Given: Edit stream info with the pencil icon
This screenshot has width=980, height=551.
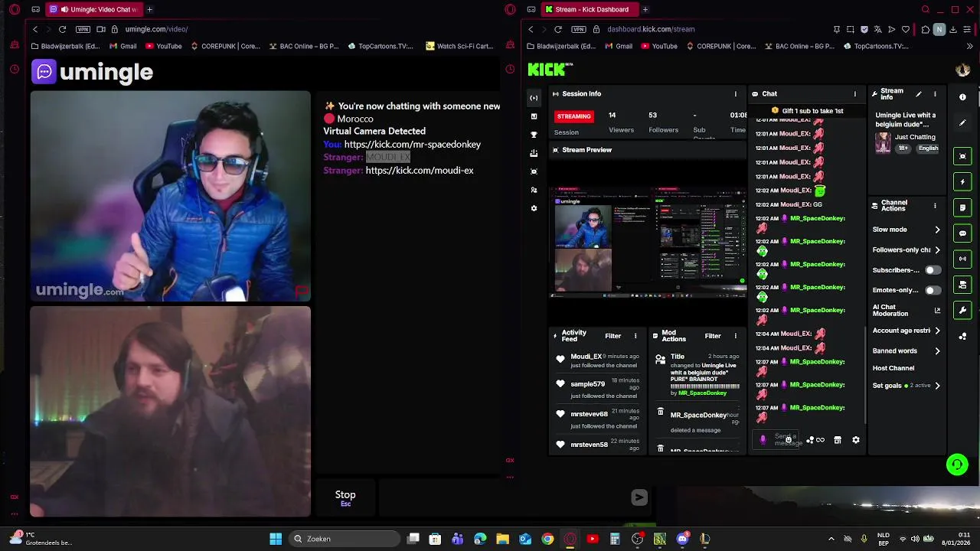Looking at the screenshot, I should [x=919, y=94].
